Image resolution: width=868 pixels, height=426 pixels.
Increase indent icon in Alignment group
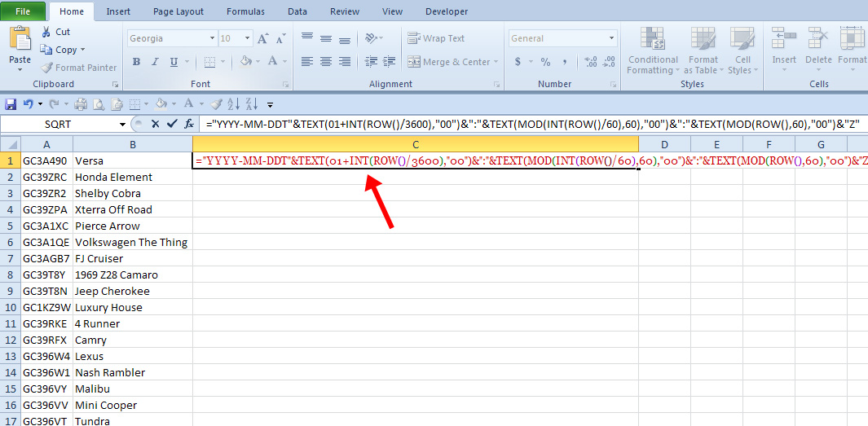tap(389, 61)
